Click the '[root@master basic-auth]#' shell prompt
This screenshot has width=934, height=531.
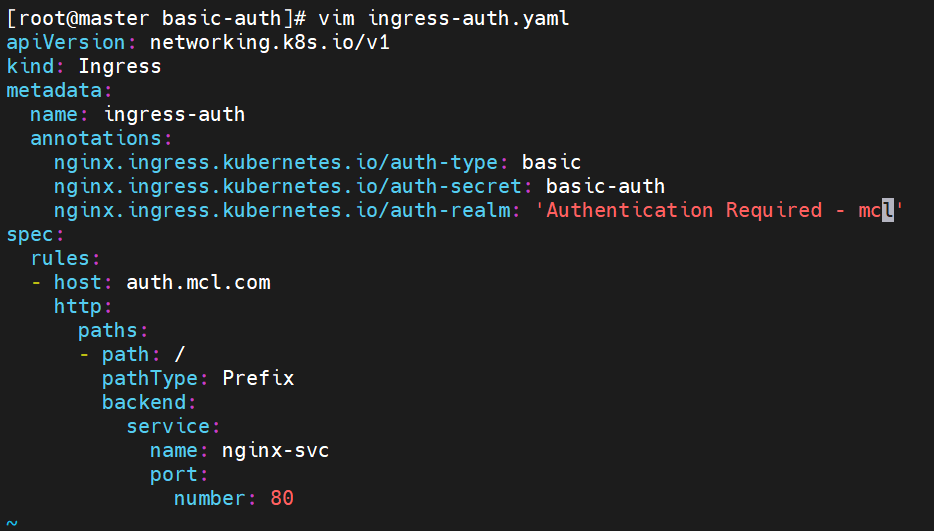pyautogui.click(x=156, y=18)
